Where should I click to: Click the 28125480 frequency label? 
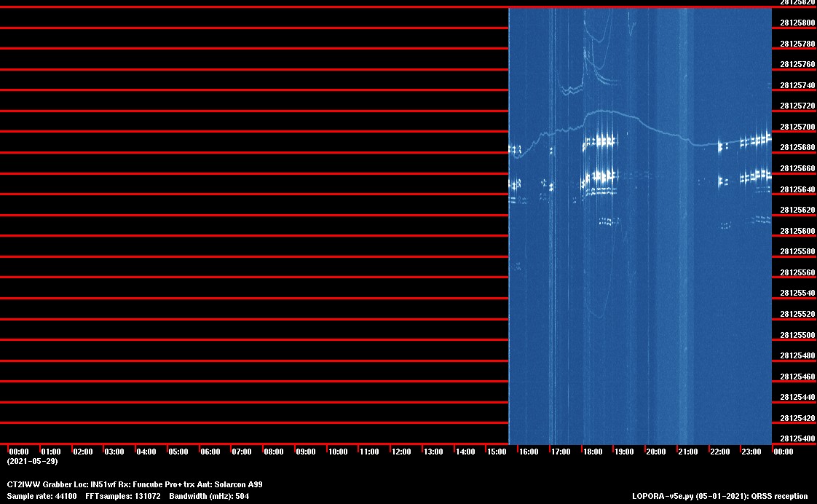point(797,356)
